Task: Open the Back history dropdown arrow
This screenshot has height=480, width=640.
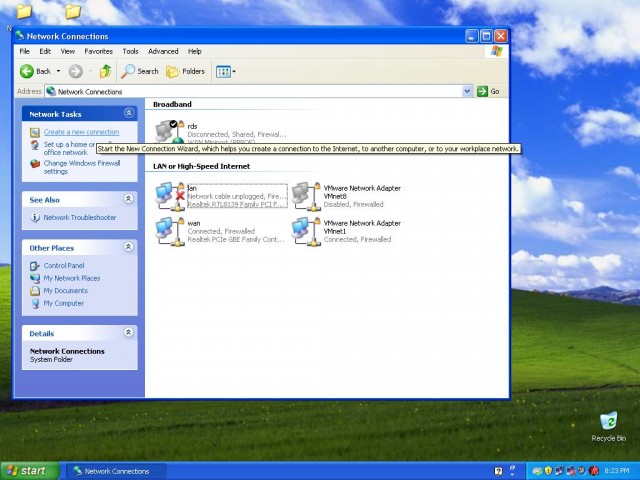Action: (58, 71)
